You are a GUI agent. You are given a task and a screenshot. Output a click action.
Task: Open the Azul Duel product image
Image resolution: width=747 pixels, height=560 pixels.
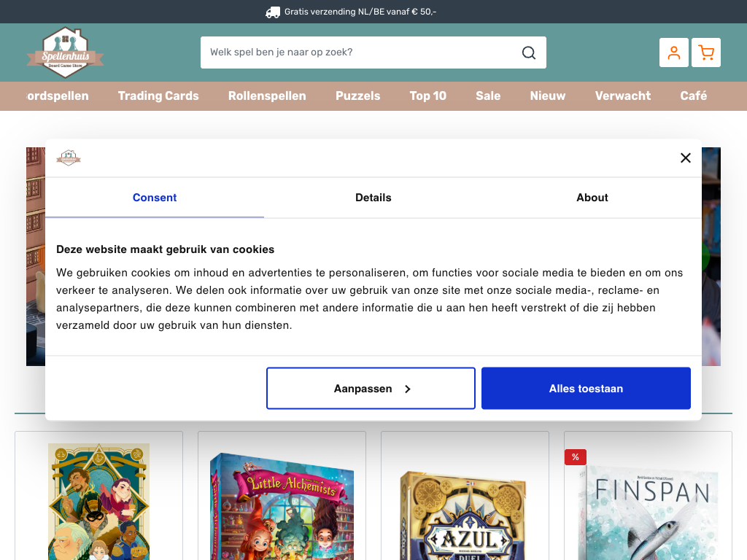[465, 514]
